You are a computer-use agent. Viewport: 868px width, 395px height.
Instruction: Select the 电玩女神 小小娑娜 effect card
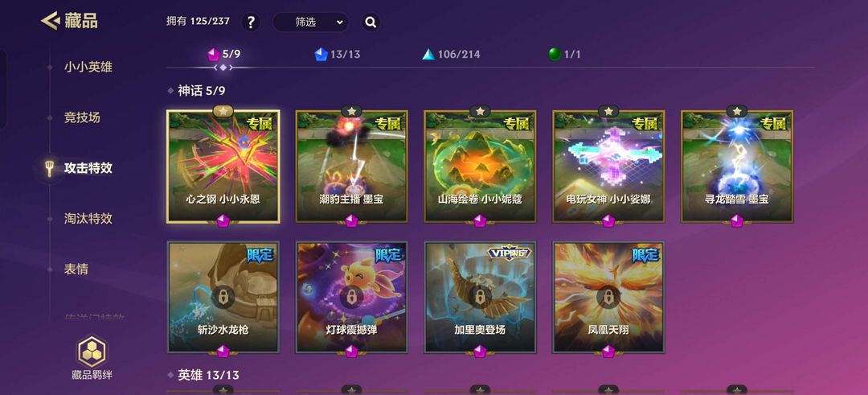click(608, 167)
